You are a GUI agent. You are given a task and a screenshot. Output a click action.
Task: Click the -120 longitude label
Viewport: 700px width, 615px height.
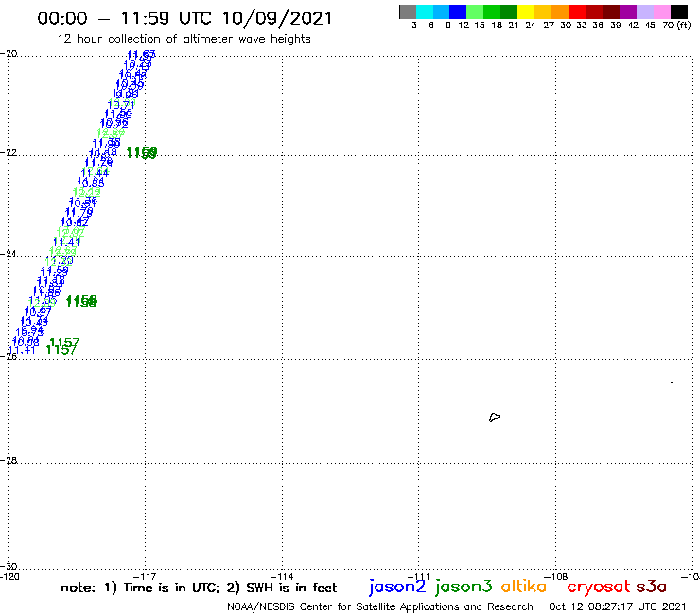tap(9, 576)
